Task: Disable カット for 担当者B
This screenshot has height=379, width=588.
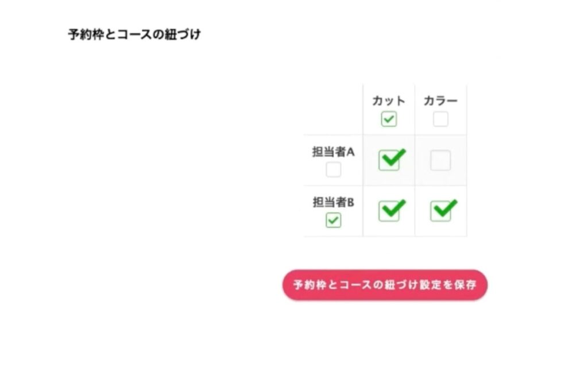Action: click(389, 211)
